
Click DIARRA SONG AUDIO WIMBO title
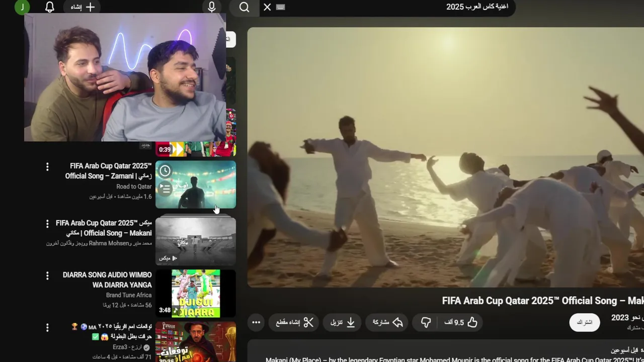click(x=107, y=280)
